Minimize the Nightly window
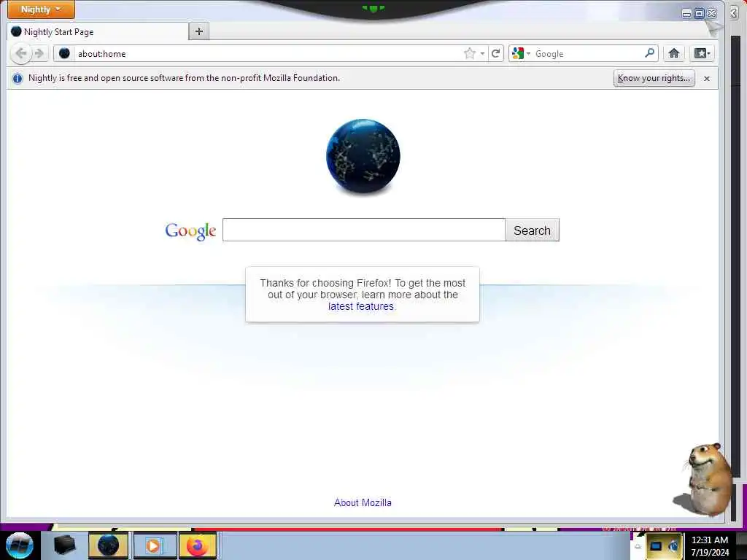The width and height of the screenshot is (747, 560). pyautogui.click(x=686, y=13)
